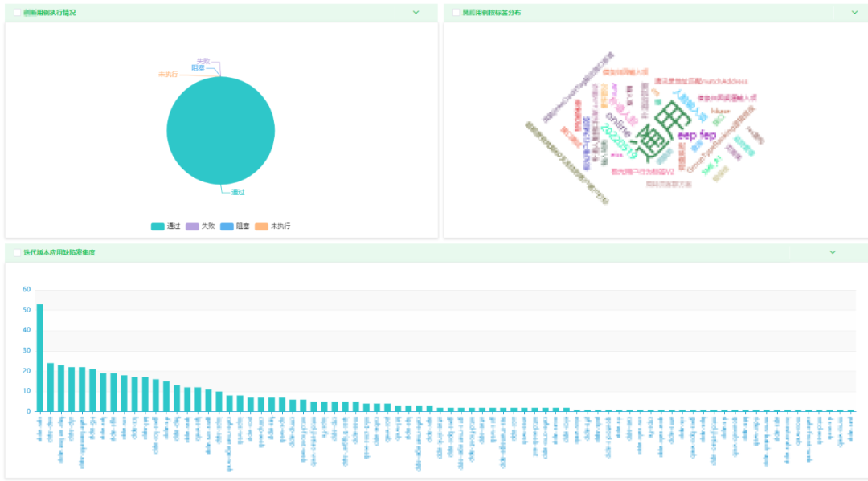Toggle the 未执行 legend orange swatch

pyautogui.click(x=261, y=226)
